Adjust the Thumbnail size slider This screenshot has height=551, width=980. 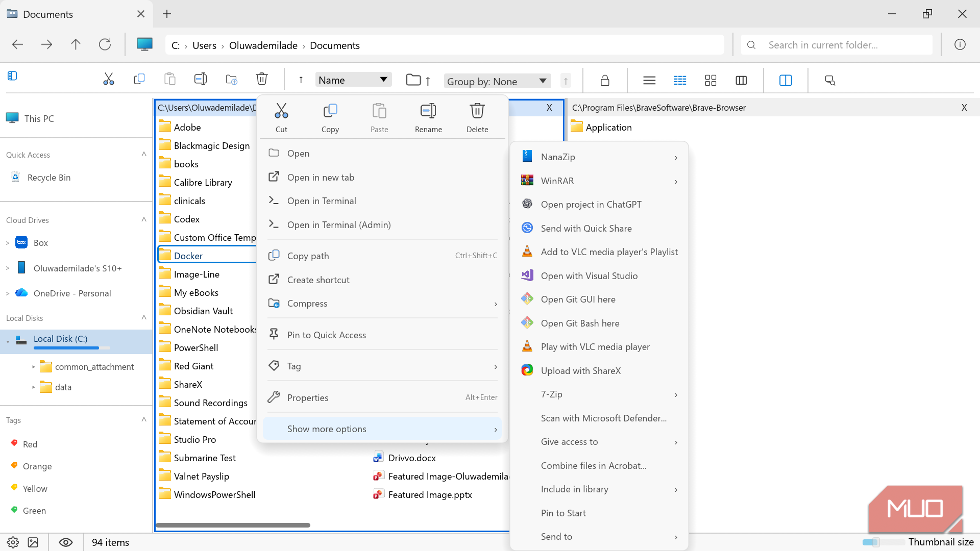tap(875, 542)
